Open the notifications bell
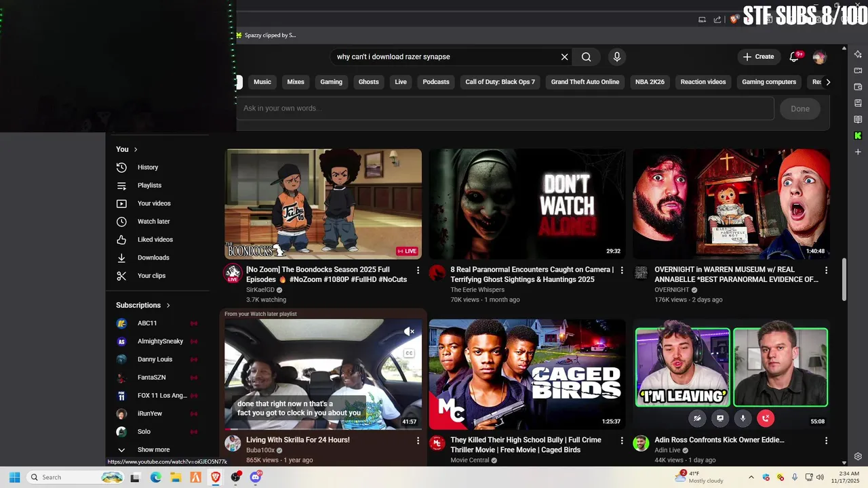The height and width of the screenshot is (488, 868). pos(794,57)
